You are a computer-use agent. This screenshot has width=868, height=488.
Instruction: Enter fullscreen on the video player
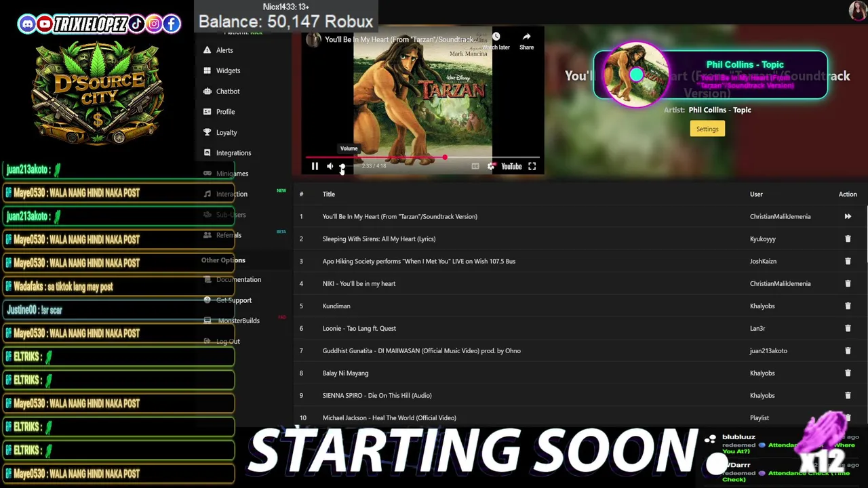[532, 166]
